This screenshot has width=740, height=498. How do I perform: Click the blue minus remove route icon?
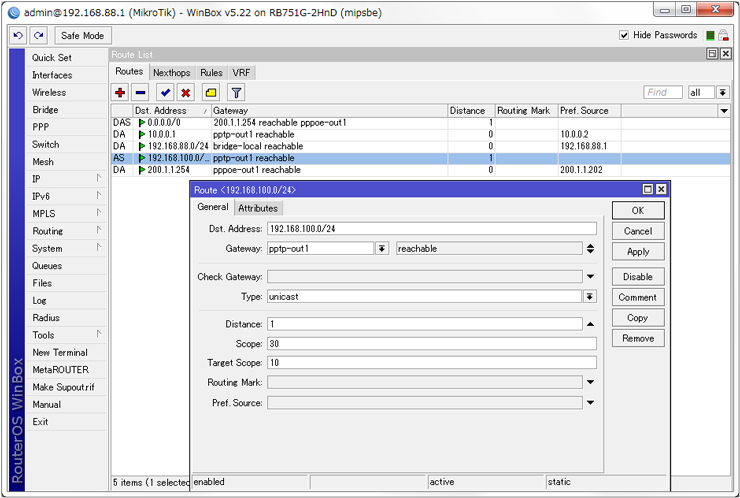140,92
